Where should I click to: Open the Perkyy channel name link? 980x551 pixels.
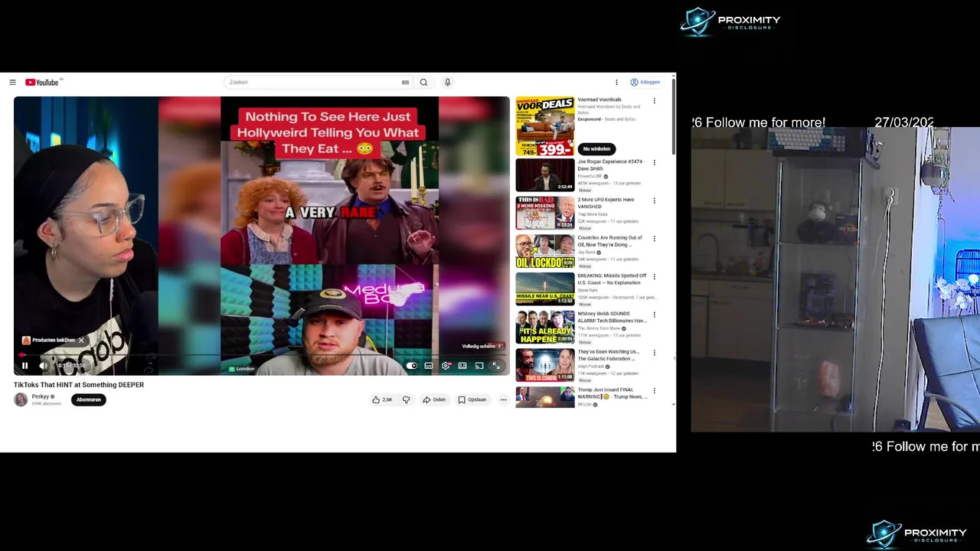41,396
